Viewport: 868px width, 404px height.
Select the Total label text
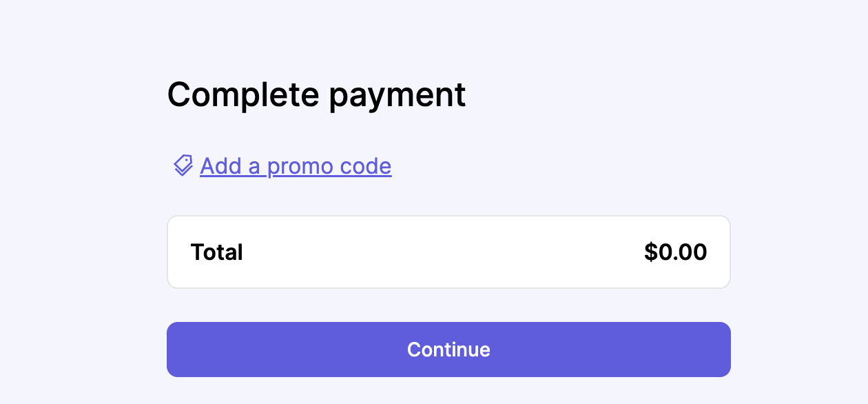217,252
